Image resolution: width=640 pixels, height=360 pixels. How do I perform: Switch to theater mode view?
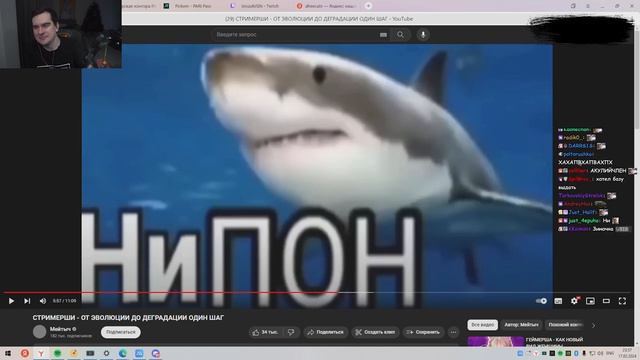pos(606,301)
